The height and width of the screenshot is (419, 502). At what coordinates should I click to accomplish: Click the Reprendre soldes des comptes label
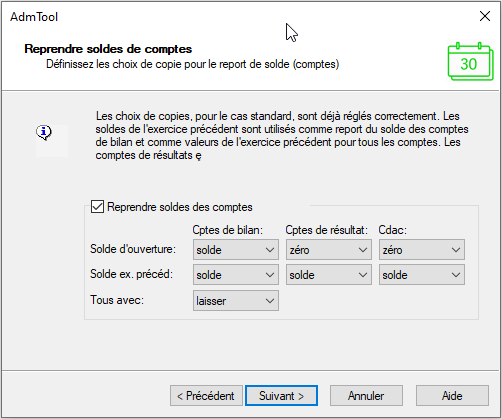pos(180,207)
